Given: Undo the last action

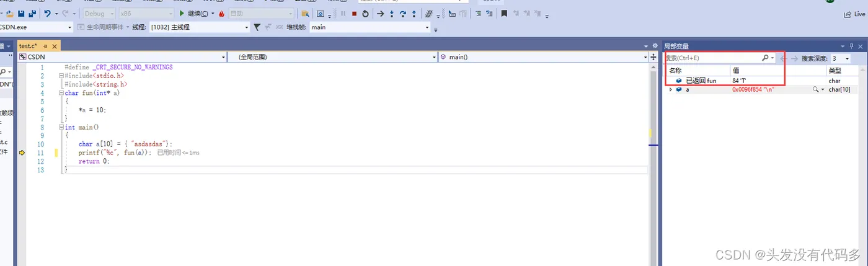Looking at the screenshot, I should coord(47,13).
